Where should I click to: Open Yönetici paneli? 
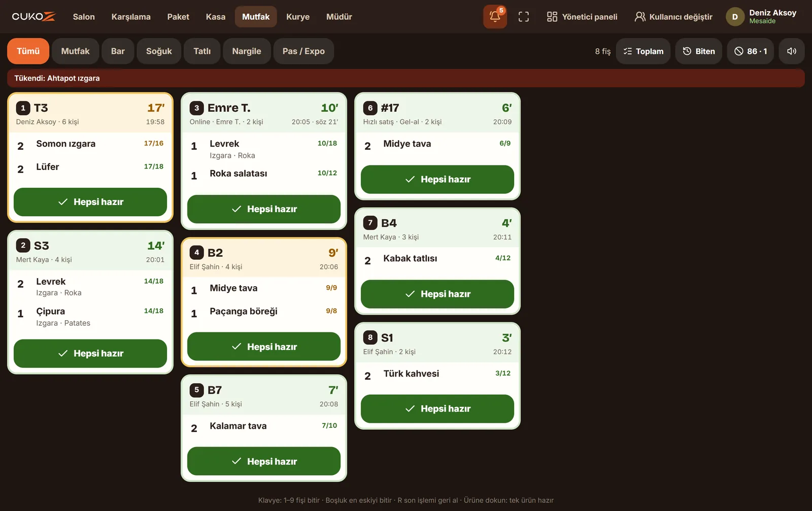pyautogui.click(x=582, y=17)
